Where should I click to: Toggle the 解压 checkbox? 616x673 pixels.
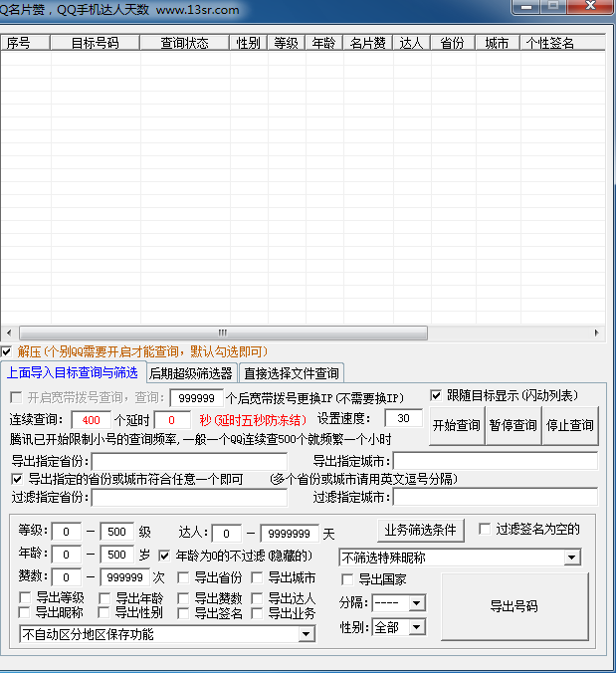pos(7,351)
